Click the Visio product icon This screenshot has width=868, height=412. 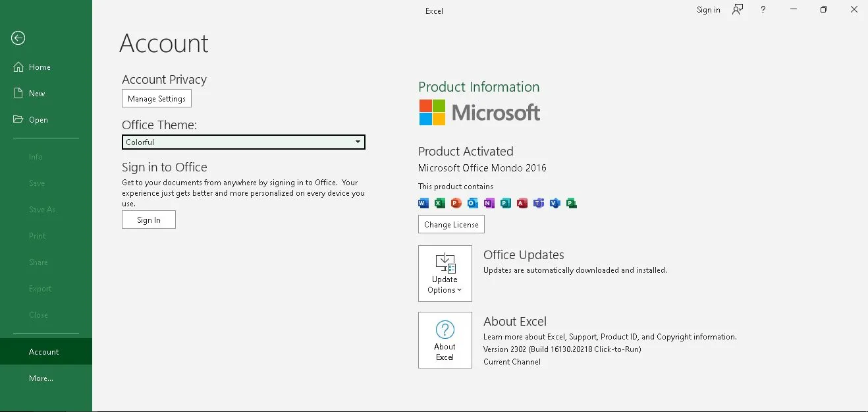click(x=555, y=203)
